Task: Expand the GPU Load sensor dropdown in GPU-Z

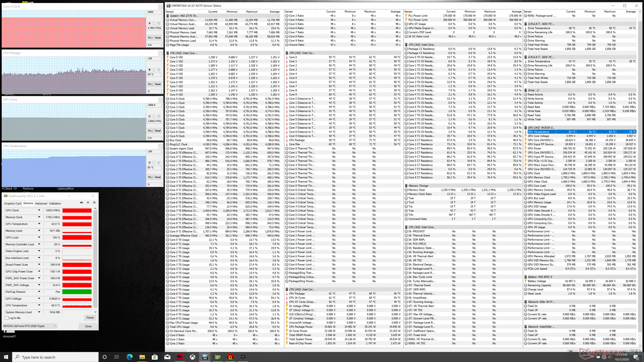Action: pyautogui.click(x=39, y=238)
